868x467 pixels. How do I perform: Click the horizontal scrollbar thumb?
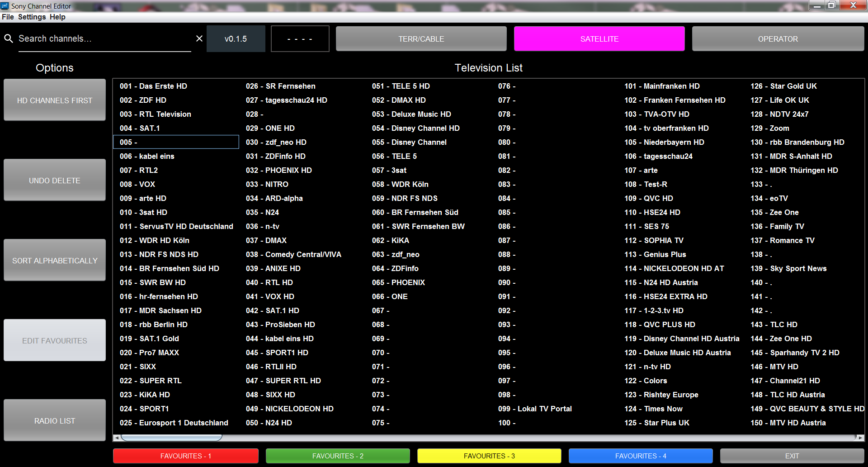tap(171, 438)
